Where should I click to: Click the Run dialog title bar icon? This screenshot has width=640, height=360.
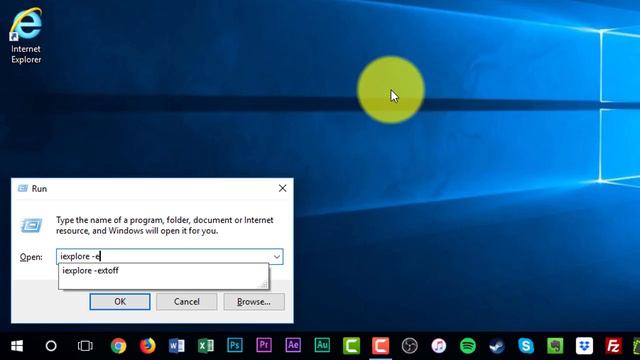point(23,189)
